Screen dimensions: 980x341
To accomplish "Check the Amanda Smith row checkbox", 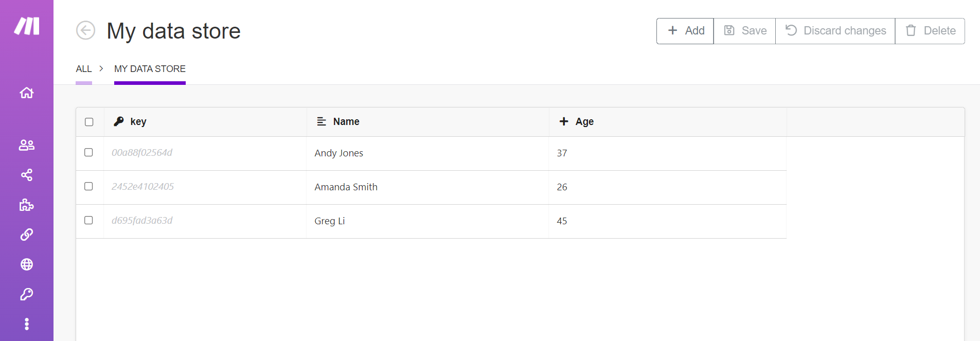I will (88, 186).
